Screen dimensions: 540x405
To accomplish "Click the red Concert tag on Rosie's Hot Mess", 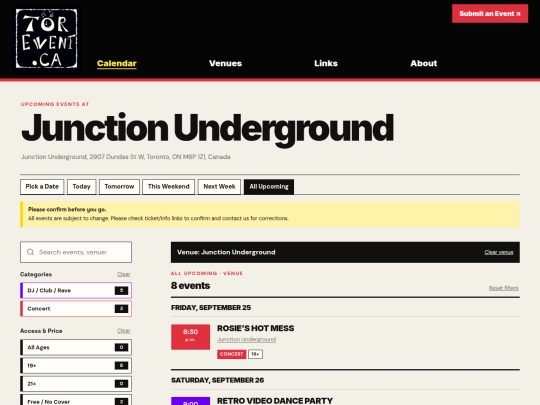I will (231, 354).
